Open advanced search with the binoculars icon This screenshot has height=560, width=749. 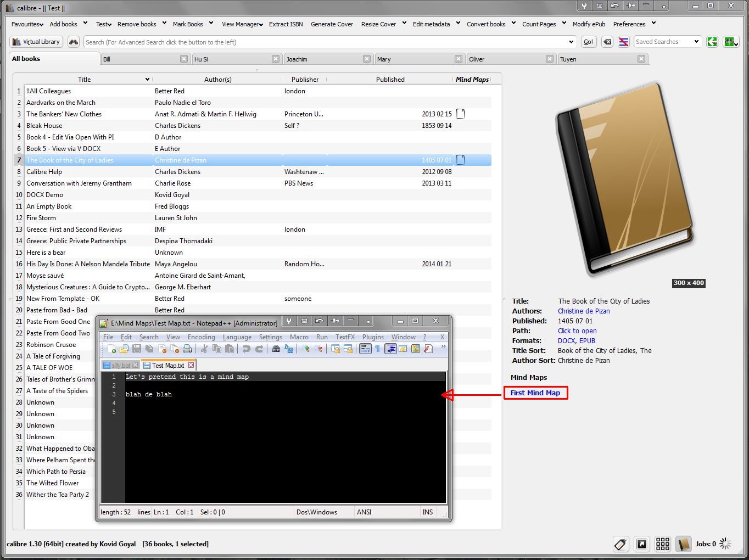74,42
